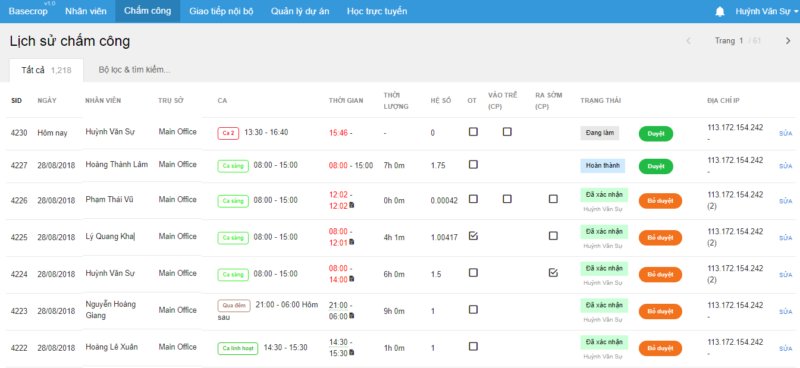Click SỬA link for row 4227
Viewport: 800px width, 368px height.
786,166
